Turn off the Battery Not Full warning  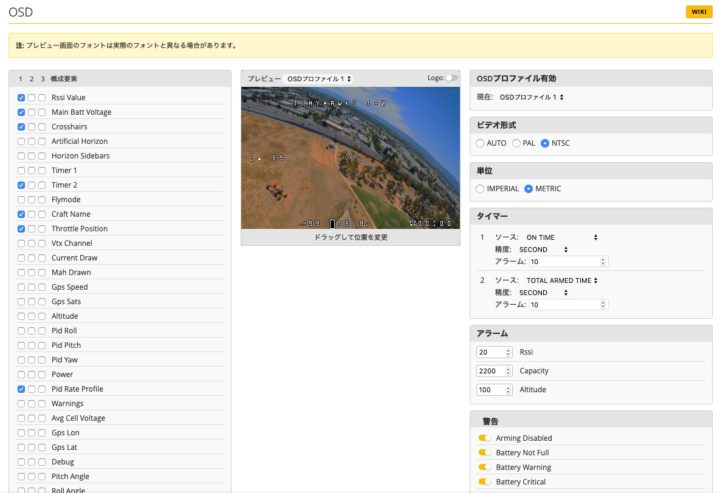(485, 453)
